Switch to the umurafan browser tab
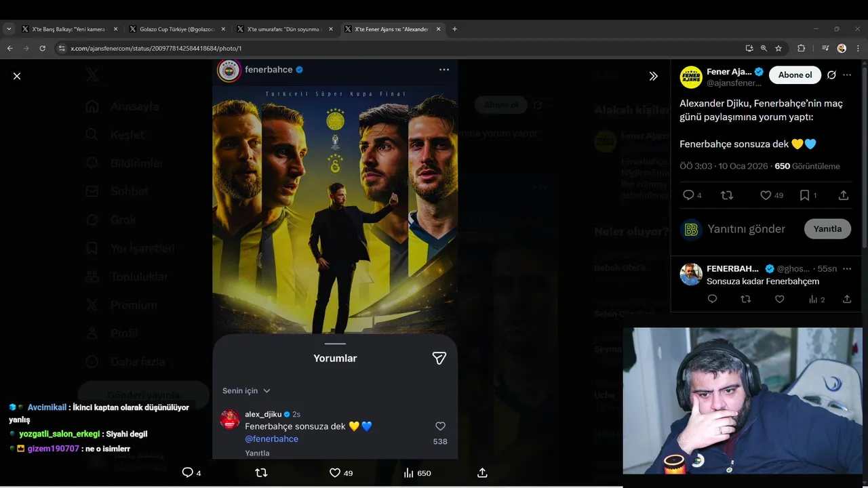Screen dimensions: 868x488 pyautogui.click(x=284, y=29)
